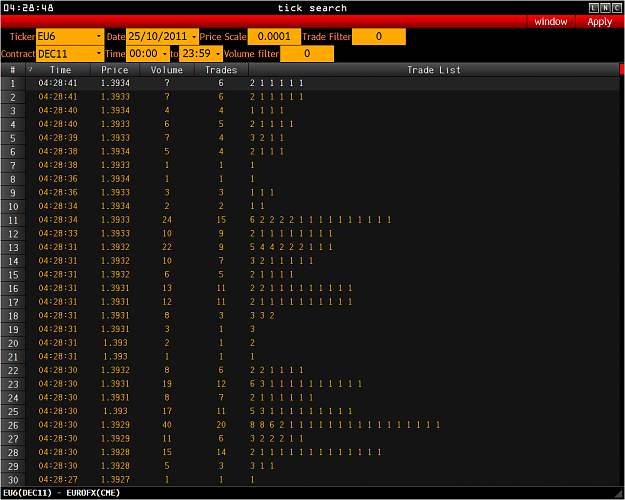Click the 'tick search' window title

tap(312, 8)
